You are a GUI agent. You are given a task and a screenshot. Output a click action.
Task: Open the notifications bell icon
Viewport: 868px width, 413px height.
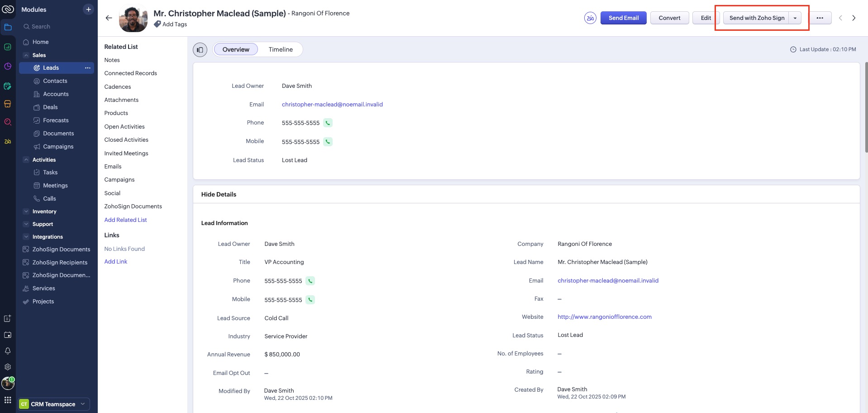tap(8, 351)
